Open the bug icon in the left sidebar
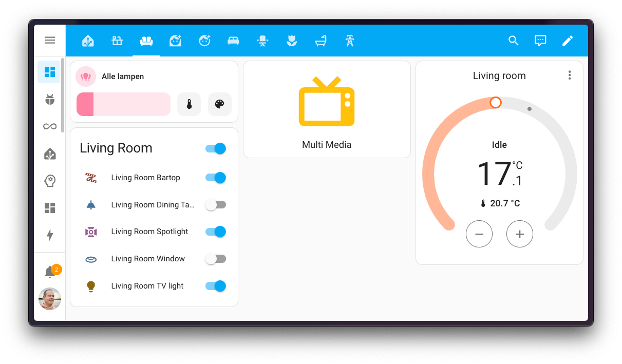Image resolution: width=622 pixels, height=364 pixels. [x=49, y=99]
